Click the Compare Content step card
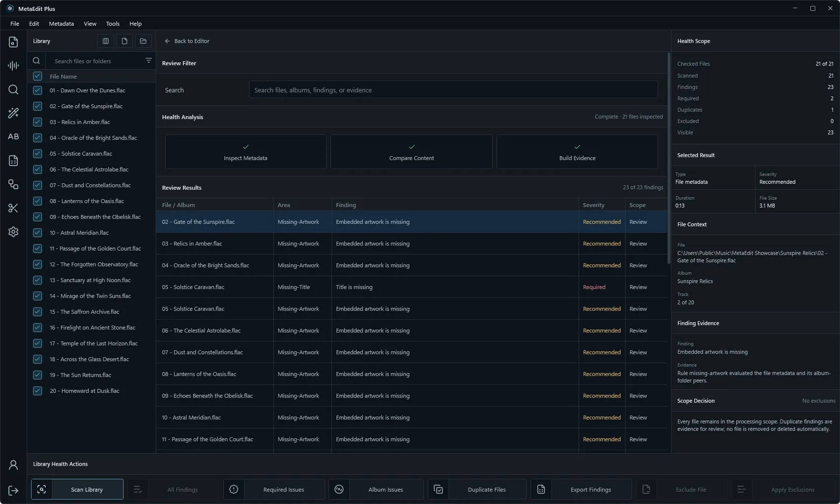Screen dimensions: 840x504 [411, 152]
